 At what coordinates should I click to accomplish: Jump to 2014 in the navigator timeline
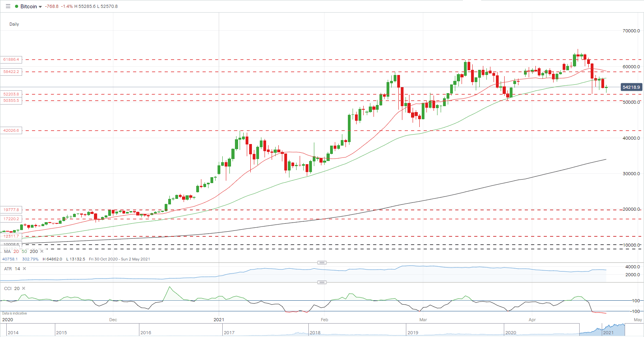tap(13, 333)
